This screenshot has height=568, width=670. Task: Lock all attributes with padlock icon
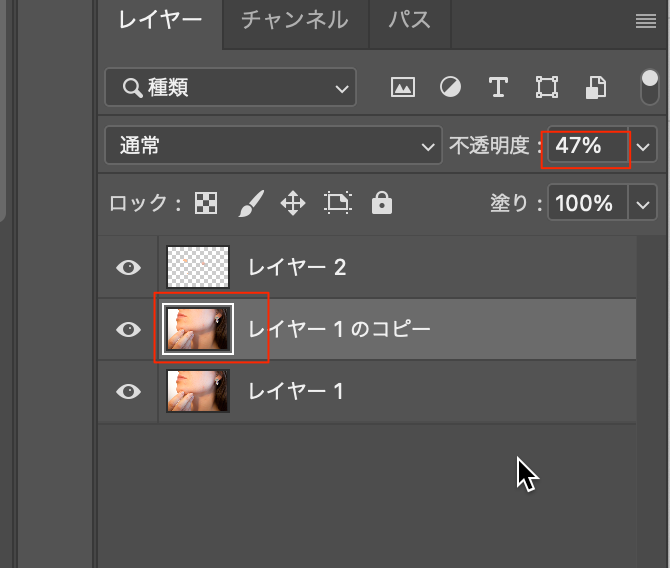click(381, 204)
